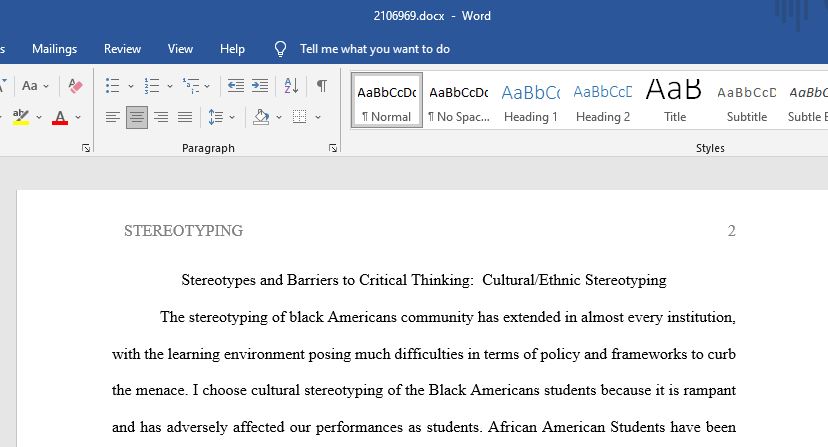Apply paragraph shading fill
This screenshot has width=828, height=447.
261,117
